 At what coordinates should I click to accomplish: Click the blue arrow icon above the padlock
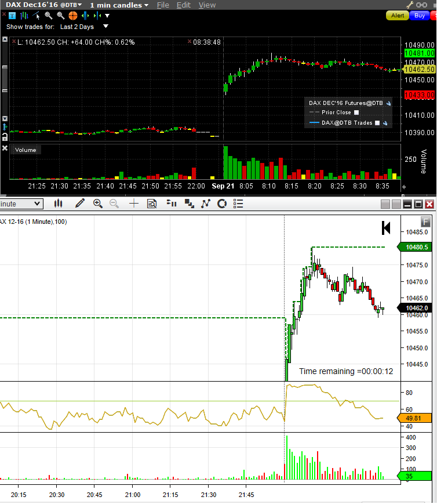(x=5, y=127)
